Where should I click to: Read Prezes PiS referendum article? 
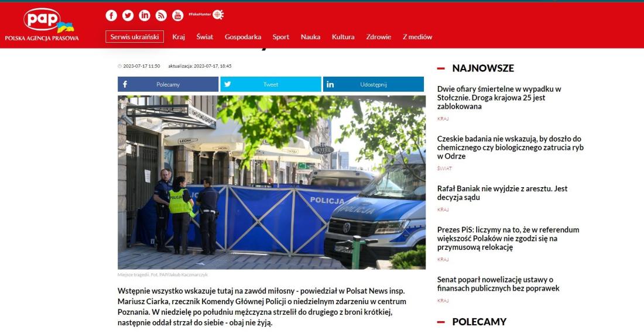508,239
